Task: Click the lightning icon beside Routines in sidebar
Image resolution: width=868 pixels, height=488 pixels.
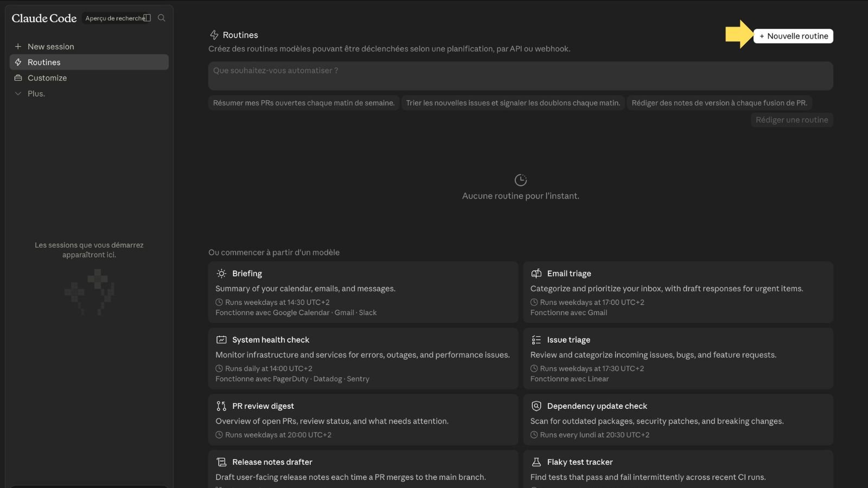Action: coord(18,62)
